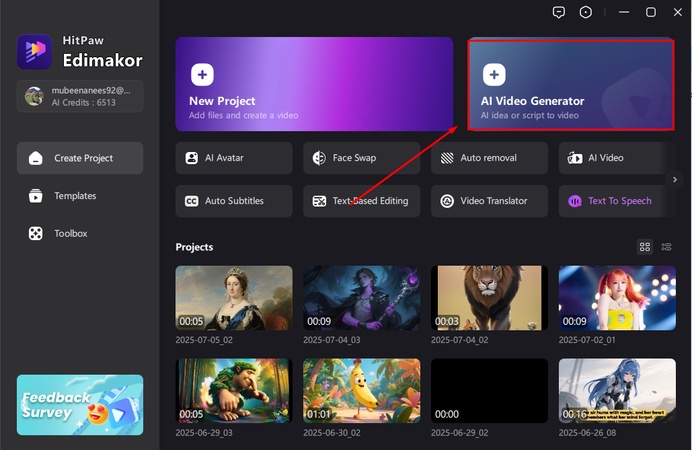Click the Auto Subtitles CC icon
Image resolution: width=692 pixels, height=450 pixels.
pyautogui.click(x=192, y=201)
